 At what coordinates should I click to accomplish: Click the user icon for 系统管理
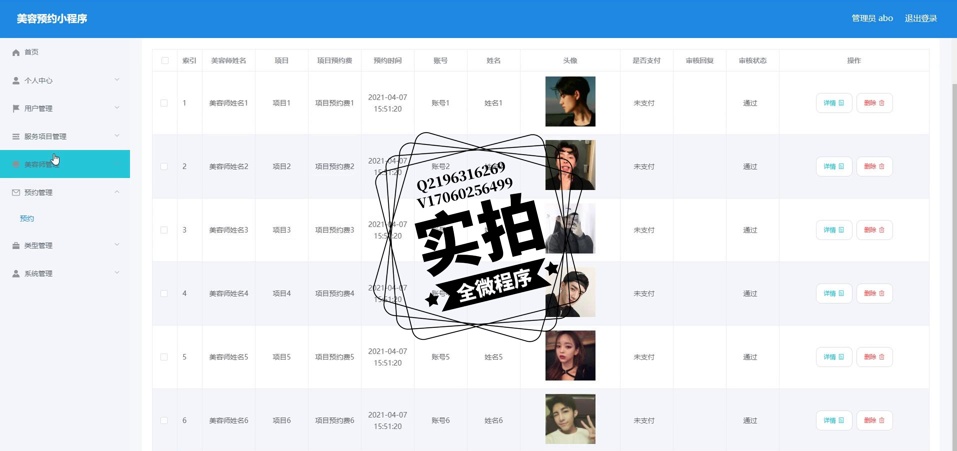[x=16, y=273]
